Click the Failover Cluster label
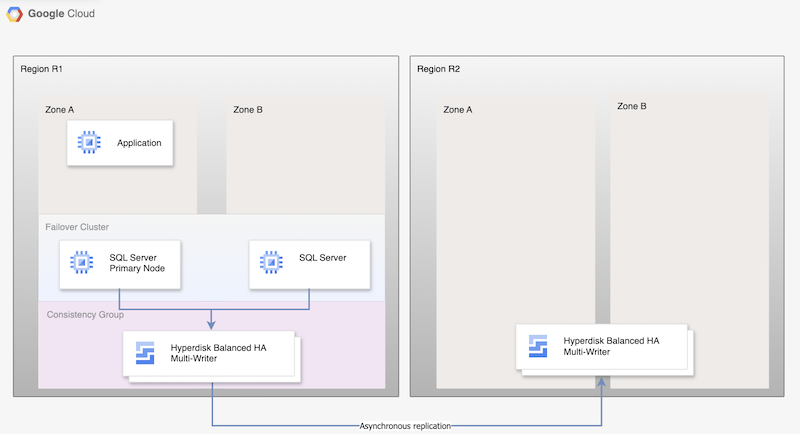Viewport: 800px width, 434px height. (77, 227)
